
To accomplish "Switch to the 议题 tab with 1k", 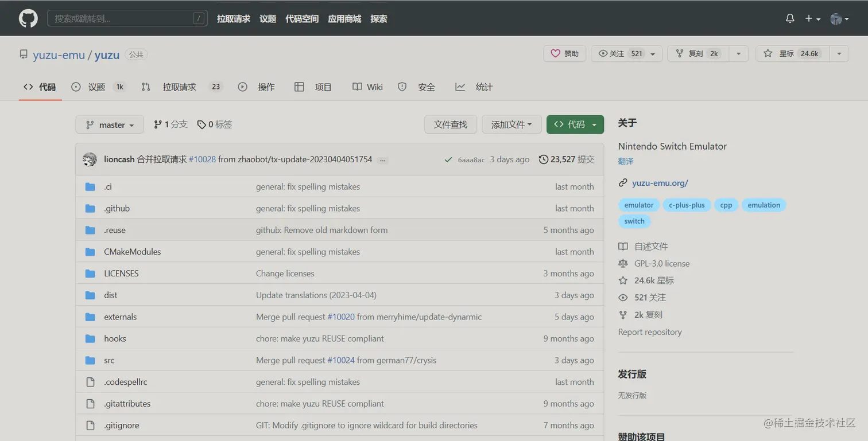I will click(x=98, y=87).
